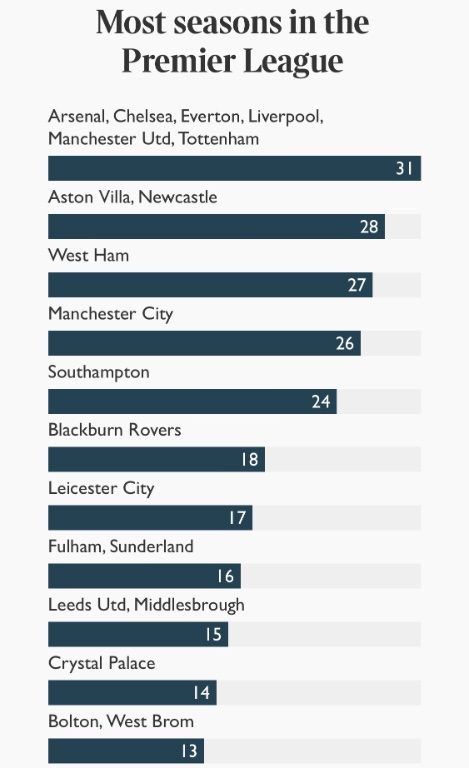Screen dimensions: 469x768
Task: Select the Blackburn Rovers bar showing 18
Action: 157,459
